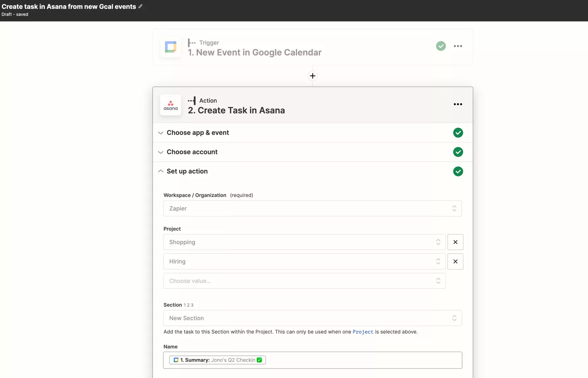This screenshot has height=378, width=588.
Task: Open the trigger step three-dot menu
Action: [x=458, y=46]
